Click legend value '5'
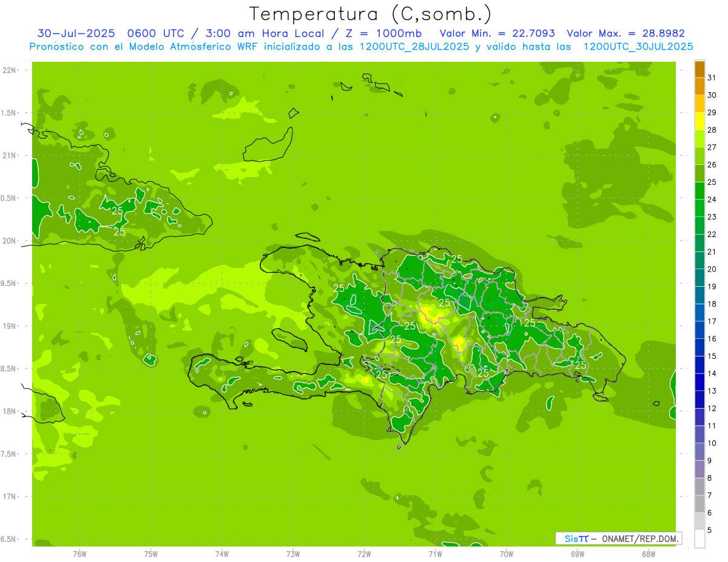728x562 pixels. [709, 530]
